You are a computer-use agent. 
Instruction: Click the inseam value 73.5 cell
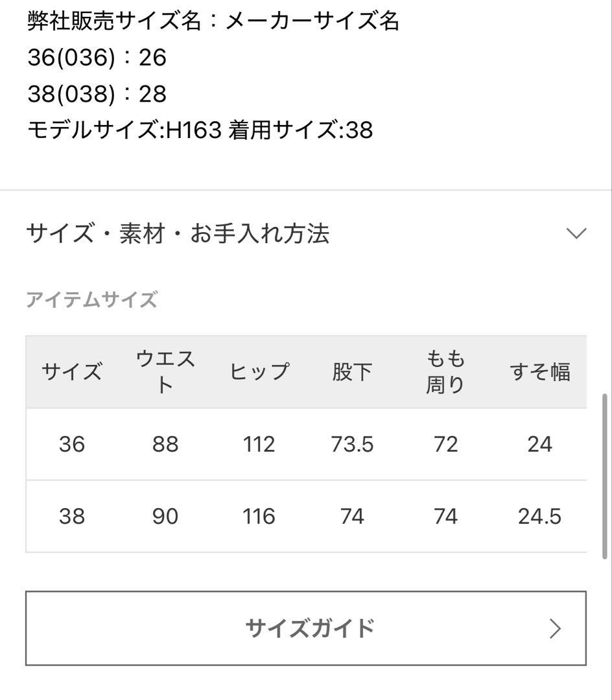coord(352,445)
